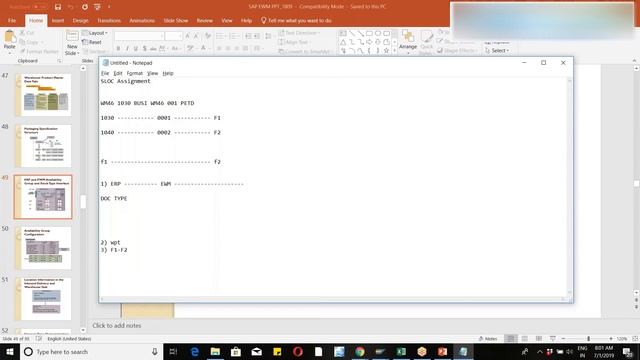The height and width of the screenshot is (360, 640).
Task: Click Fit slide to window icon
Action: pos(635,339)
